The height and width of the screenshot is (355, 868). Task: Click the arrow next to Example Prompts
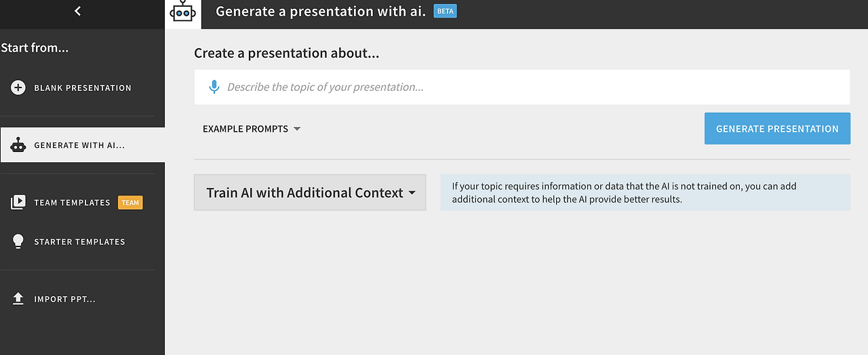point(297,129)
